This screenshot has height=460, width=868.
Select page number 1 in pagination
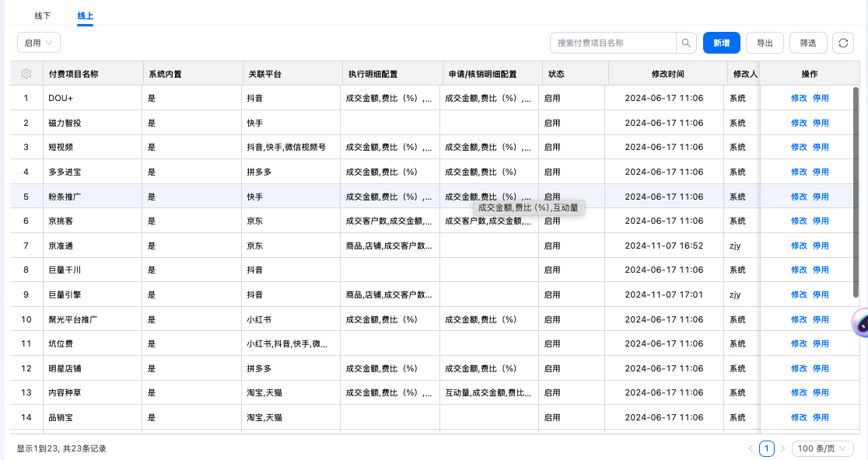coord(766,448)
